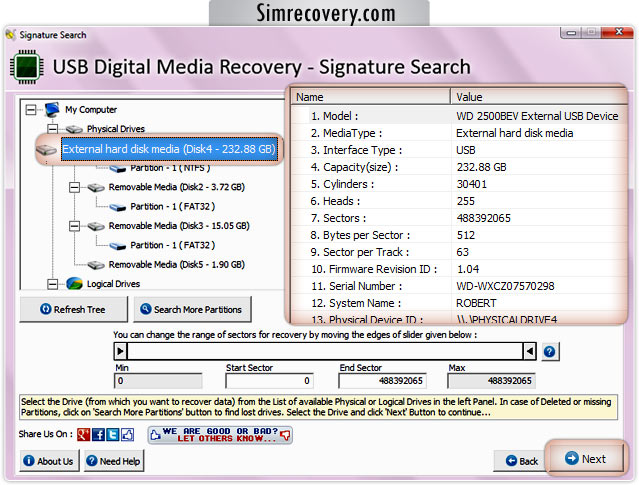The height and width of the screenshot is (485, 639).
Task: Minimize the Signature Search window
Action: [571, 33]
